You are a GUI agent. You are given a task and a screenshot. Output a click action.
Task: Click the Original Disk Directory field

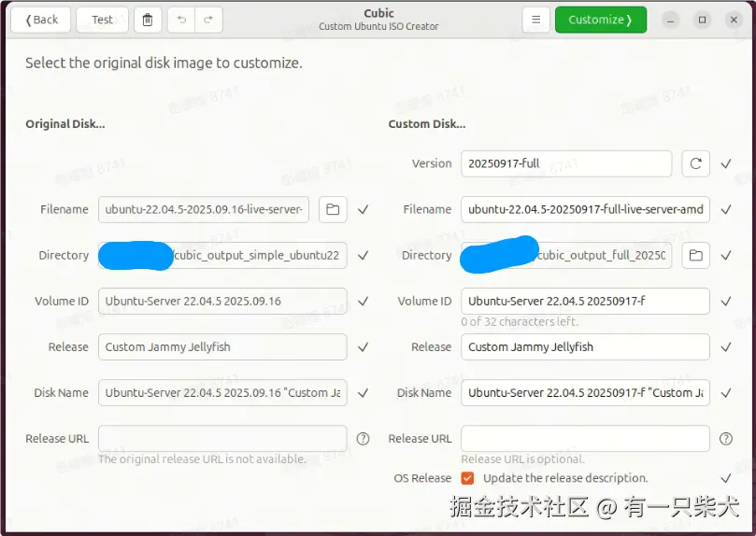pyautogui.click(x=222, y=255)
